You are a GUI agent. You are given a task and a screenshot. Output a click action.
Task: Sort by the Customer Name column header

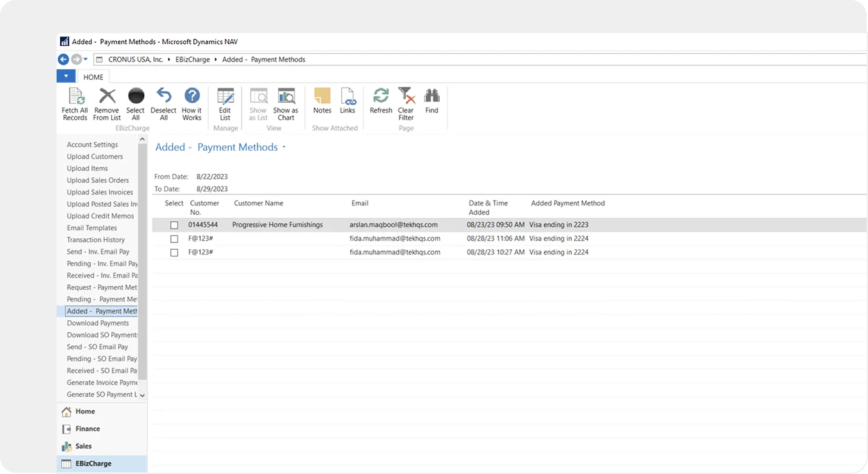coord(259,204)
